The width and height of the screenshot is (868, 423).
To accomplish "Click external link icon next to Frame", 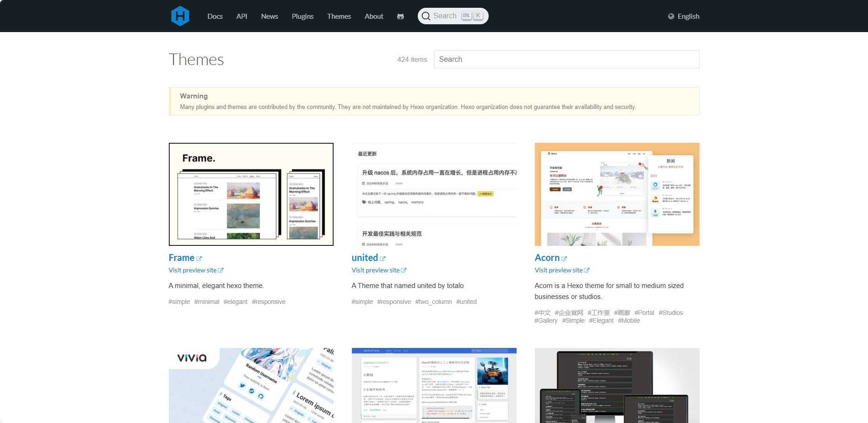I will pos(199,259).
